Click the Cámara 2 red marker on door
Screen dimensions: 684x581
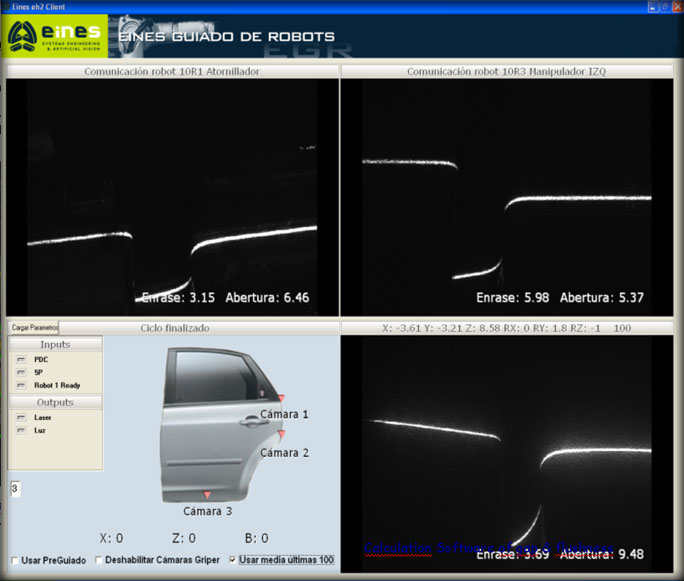pos(281,435)
